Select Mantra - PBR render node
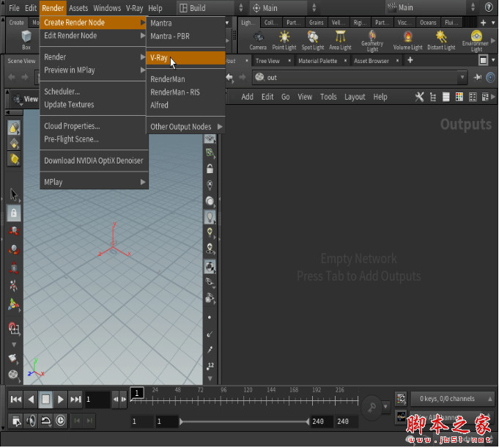The image size is (499, 448). (185, 37)
